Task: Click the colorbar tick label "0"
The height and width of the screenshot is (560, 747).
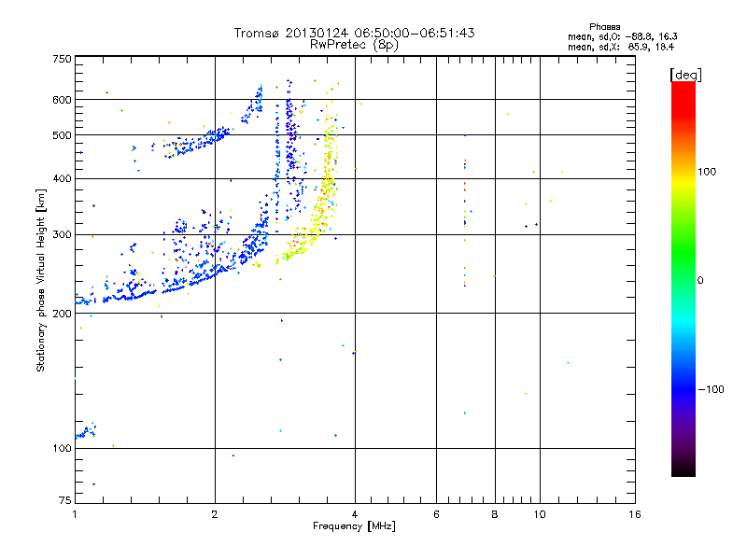Action: 700,281
